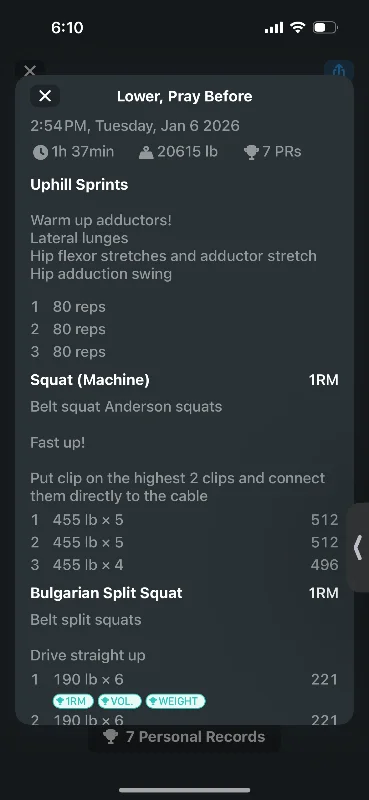Image resolution: width=369 pixels, height=800 pixels.
Task: Select first Bulgarian set 190 lb × 6
Action: tap(184, 680)
